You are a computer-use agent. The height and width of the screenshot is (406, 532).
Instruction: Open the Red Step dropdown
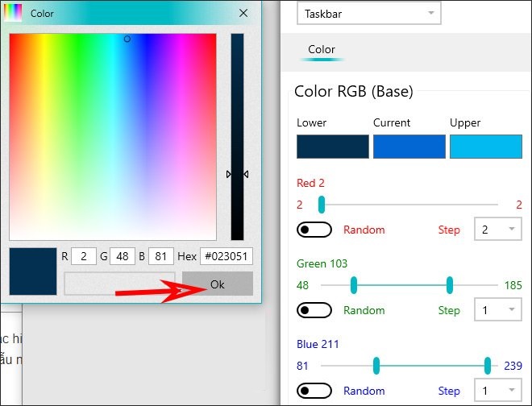click(x=497, y=230)
